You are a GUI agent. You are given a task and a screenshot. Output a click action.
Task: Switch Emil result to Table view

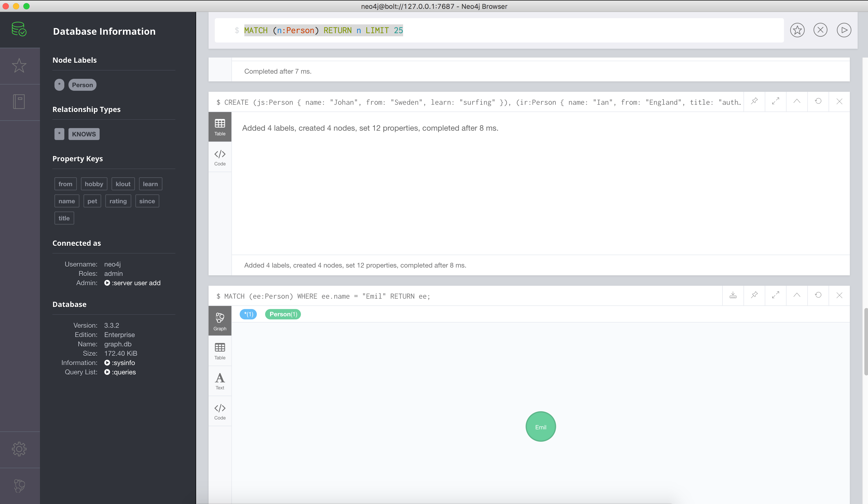pyautogui.click(x=220, y=351)
